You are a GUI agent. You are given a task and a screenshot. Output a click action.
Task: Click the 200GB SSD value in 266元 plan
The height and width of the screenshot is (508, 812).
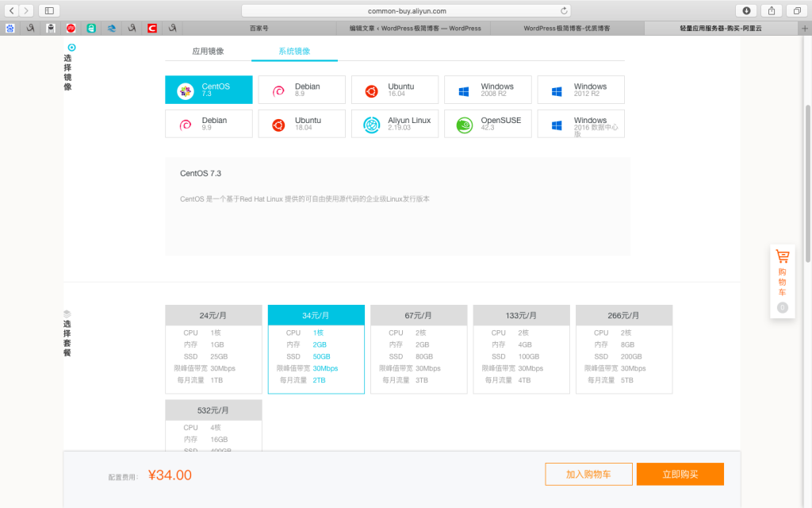click(x=631, y=356)
